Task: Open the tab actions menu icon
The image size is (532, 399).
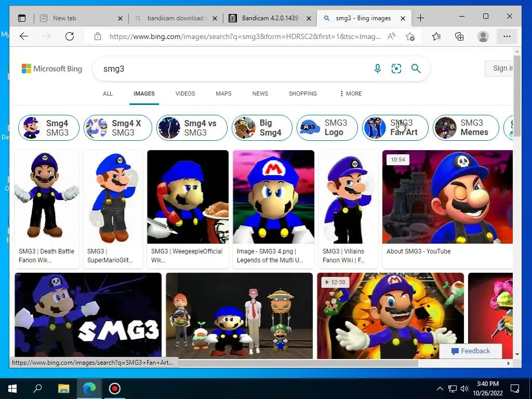Action: click(x=22, y=18)
